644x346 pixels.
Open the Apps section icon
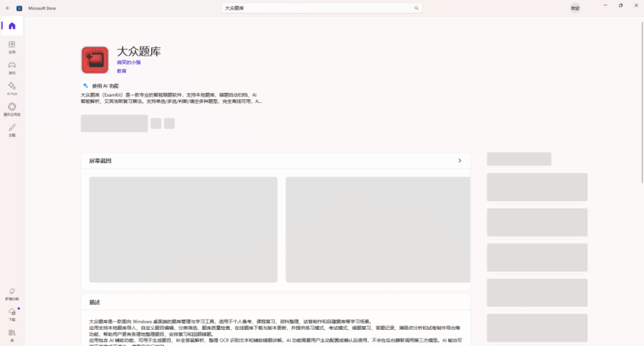point(12,47)
